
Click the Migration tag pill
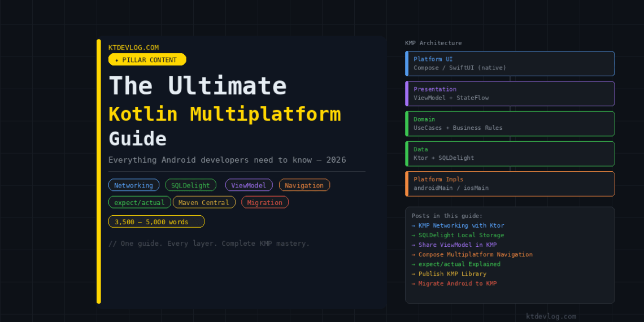tap(265, 202)
